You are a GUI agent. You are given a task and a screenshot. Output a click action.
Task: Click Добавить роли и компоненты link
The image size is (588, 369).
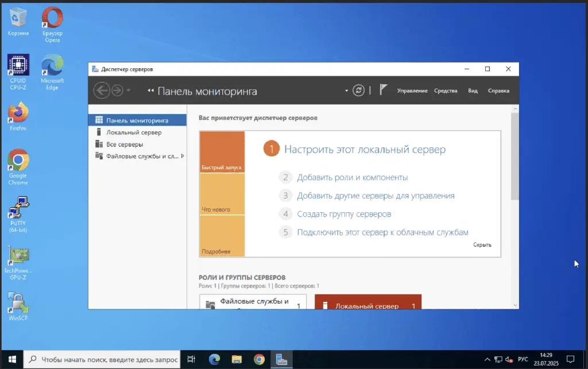point(352,177)
